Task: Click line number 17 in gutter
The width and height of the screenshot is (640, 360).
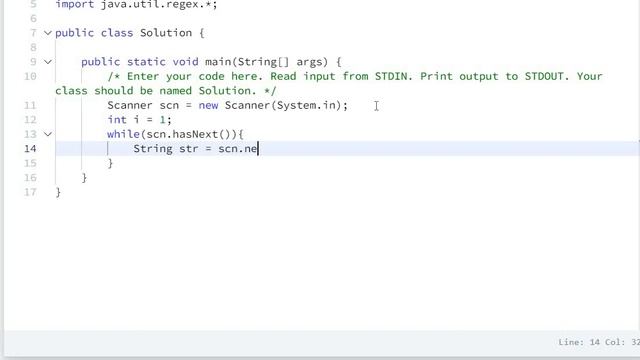Action: tap(30, 192)
